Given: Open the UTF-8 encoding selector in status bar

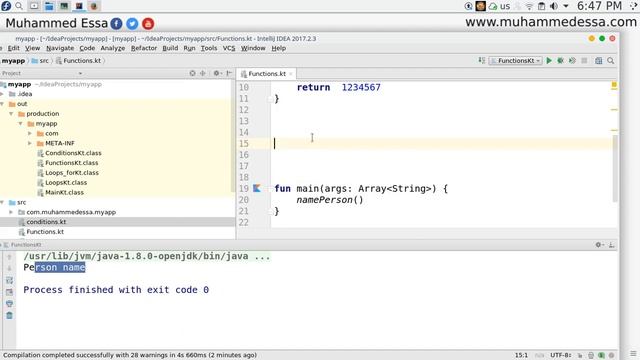Looking at the screenshot, I should click(560, 355).
